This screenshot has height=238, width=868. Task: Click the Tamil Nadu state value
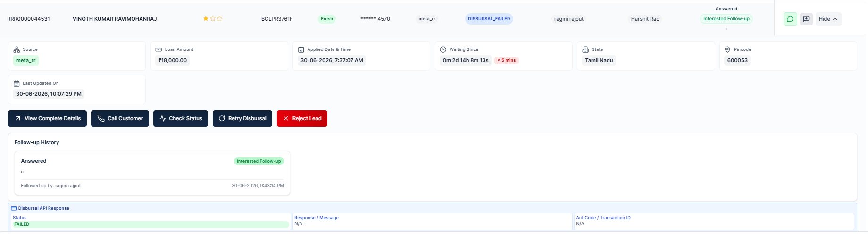599,60
